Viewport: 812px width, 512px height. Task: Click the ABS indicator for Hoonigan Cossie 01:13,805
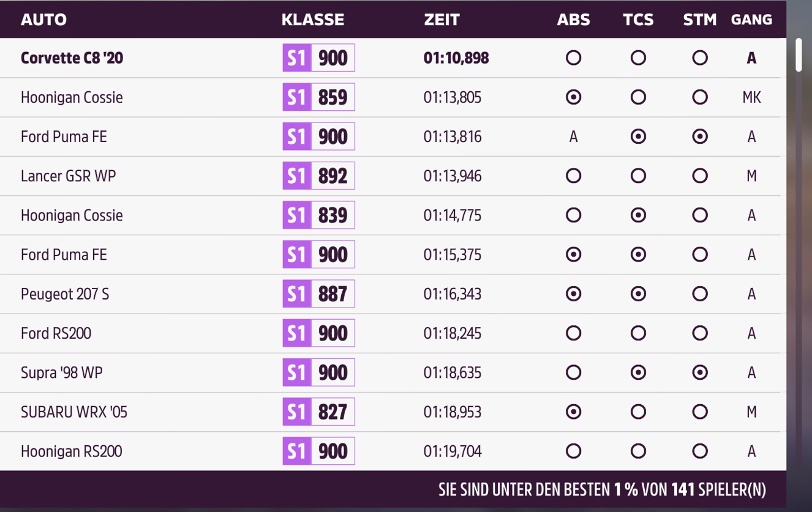(x=573, y=97)
